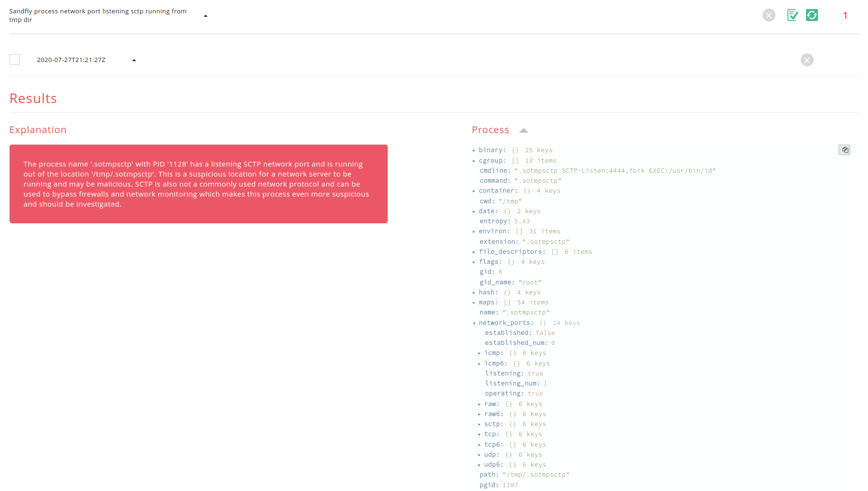
Task: Click the gid value 0
Action: [500, 272]
